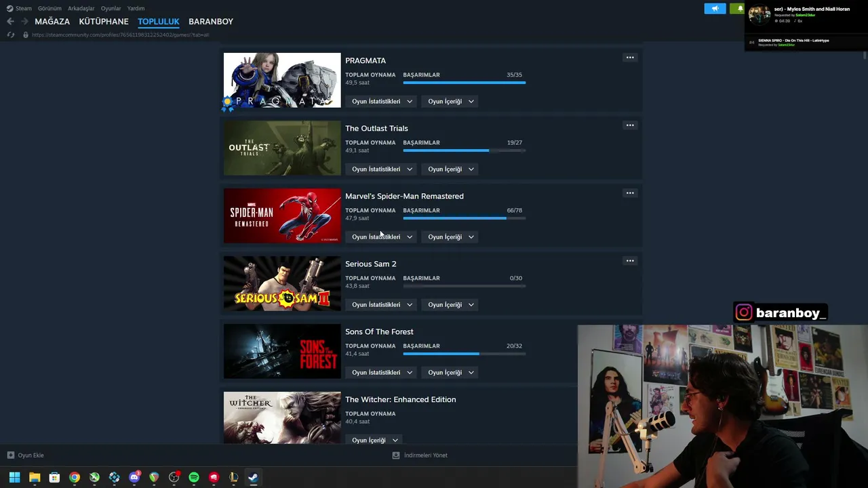Open the BARANBOY profile tab
868x488 pixels.
pos(211,22)
